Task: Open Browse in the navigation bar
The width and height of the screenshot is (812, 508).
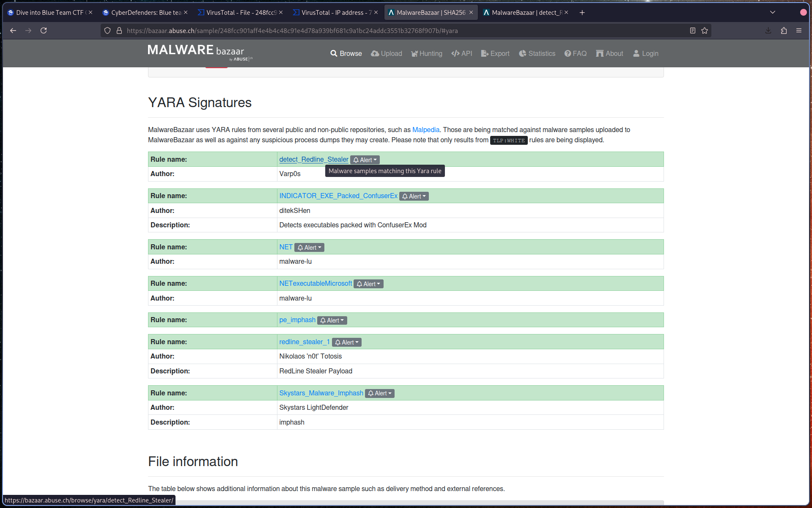Action: (x=346, y=53)
